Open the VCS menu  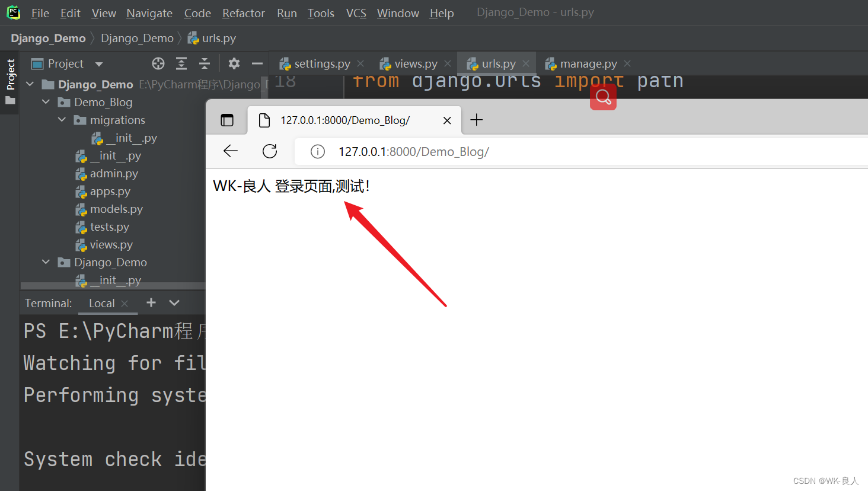(x=356, y=13)
